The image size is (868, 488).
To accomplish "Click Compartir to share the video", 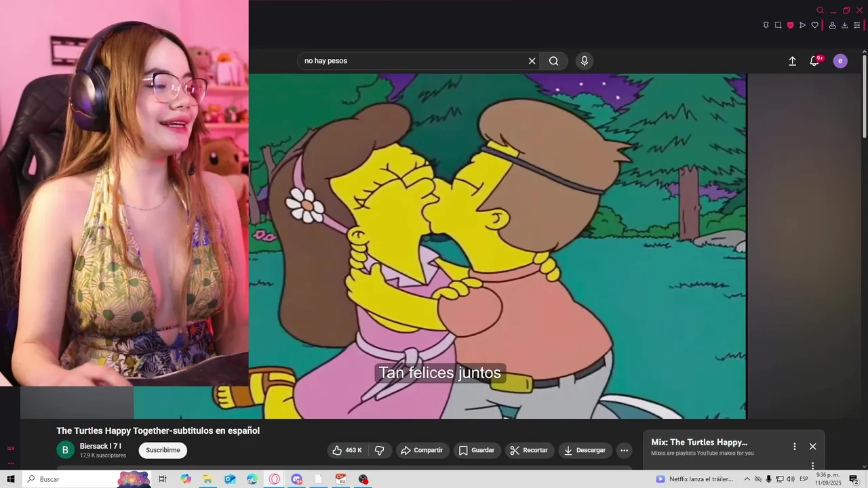I will click(x=422, y=450).
